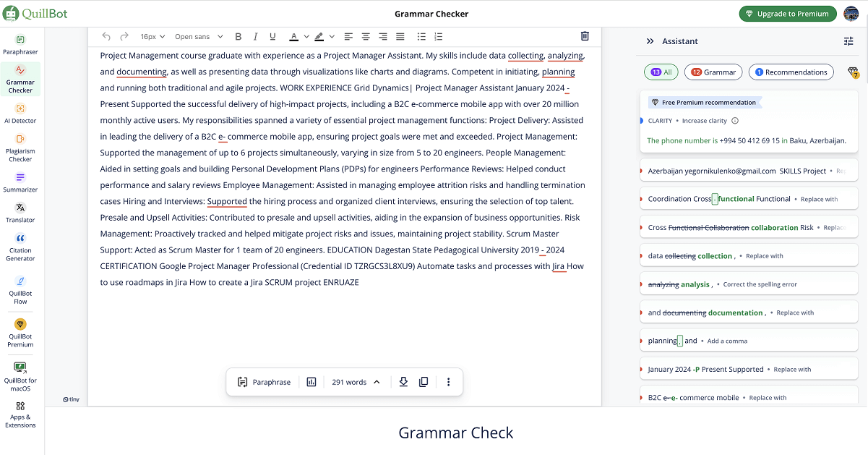The image size is (868, 455).
Task: Click Upgrade to Premium button
Action: coord(787,14)
